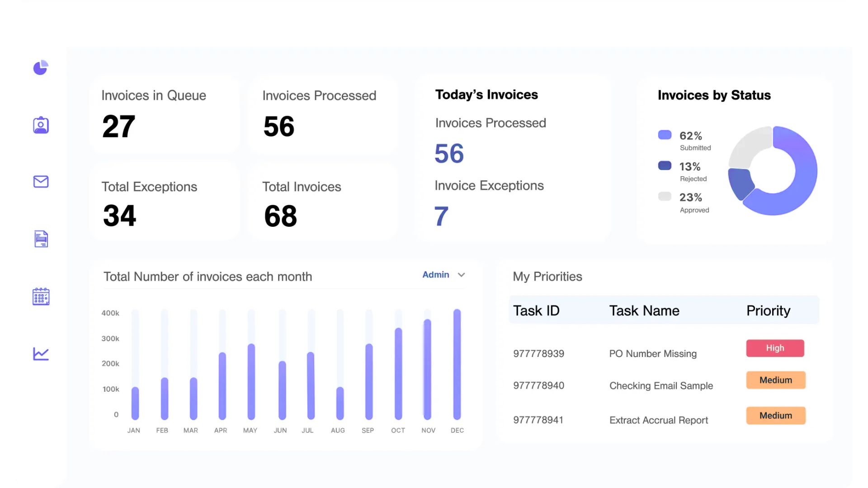Open the calendar sidebar icon

tap(41, 296)
